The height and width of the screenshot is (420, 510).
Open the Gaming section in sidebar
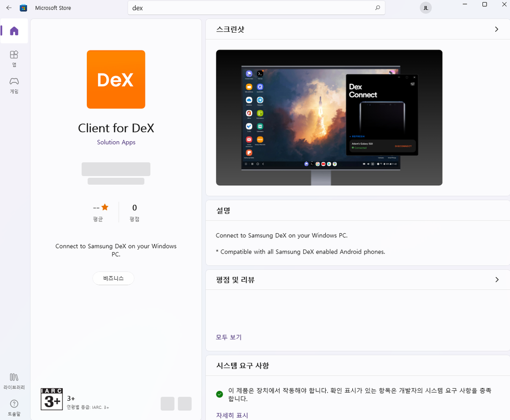14,86
